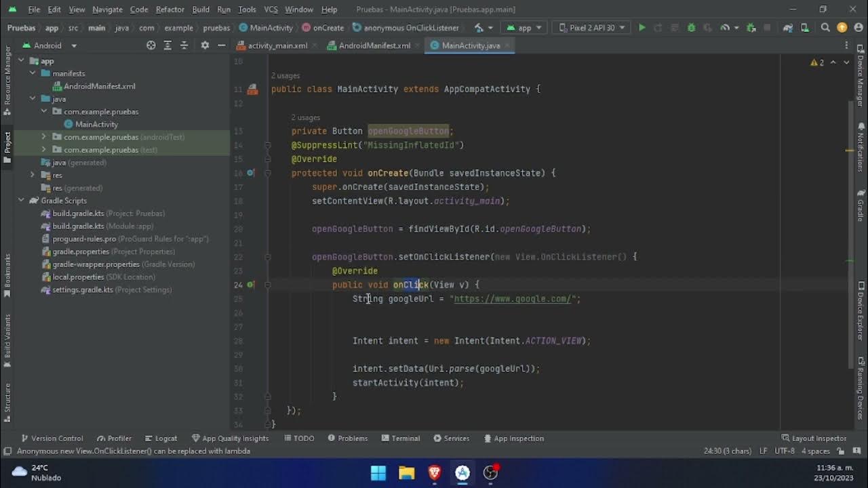Click Attach Debugger to Android Process icon
Image resolution: width=868 pixels, height=488 pixels.
pyautogui.click(x=751, y=28)
